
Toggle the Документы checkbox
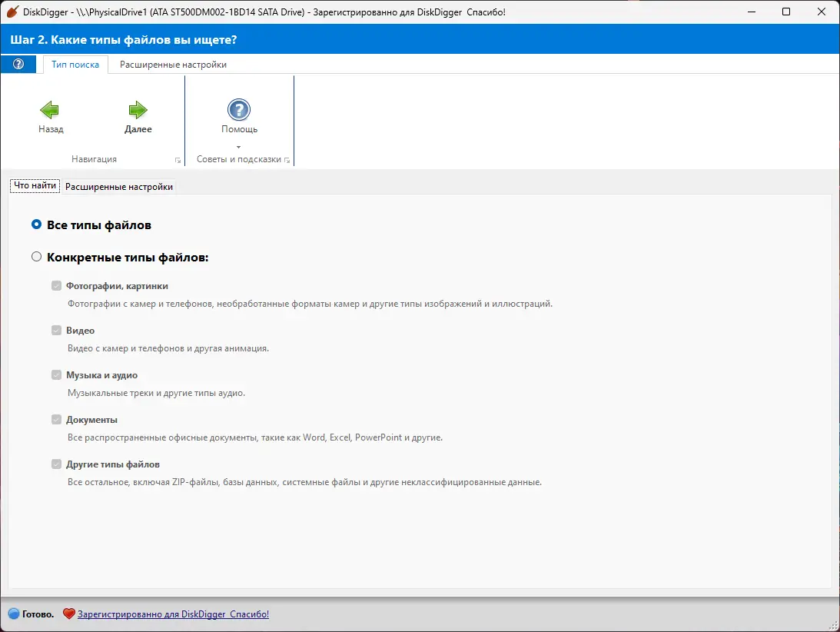[56, 419]
